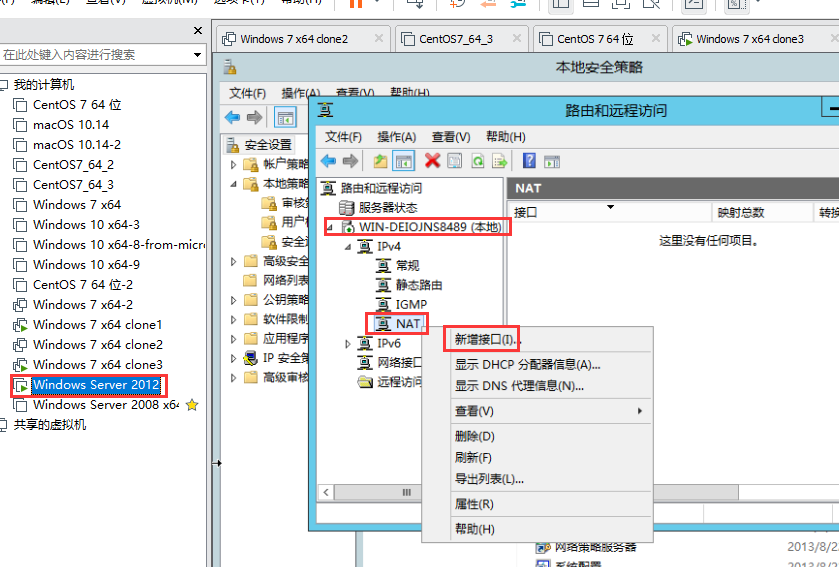The image size is (839, 567).
Task: Click the action pane icon right of the help icon
Action: [x=552, y=162]
